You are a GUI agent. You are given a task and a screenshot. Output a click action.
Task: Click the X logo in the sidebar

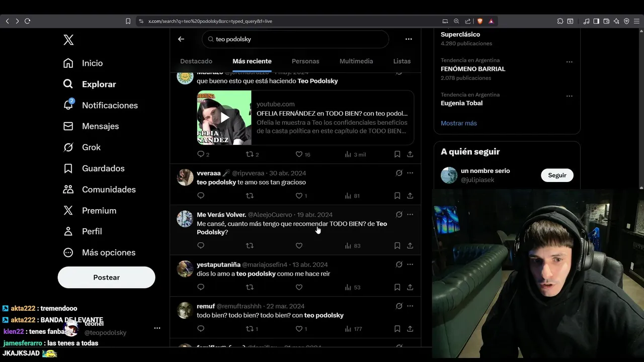68,40
